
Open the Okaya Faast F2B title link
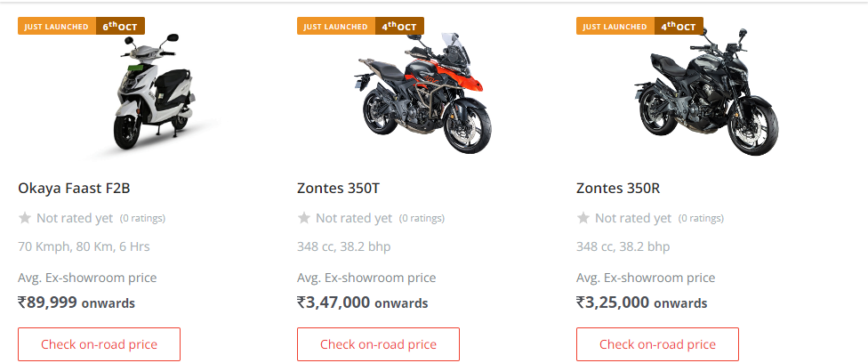coord(75,189)
